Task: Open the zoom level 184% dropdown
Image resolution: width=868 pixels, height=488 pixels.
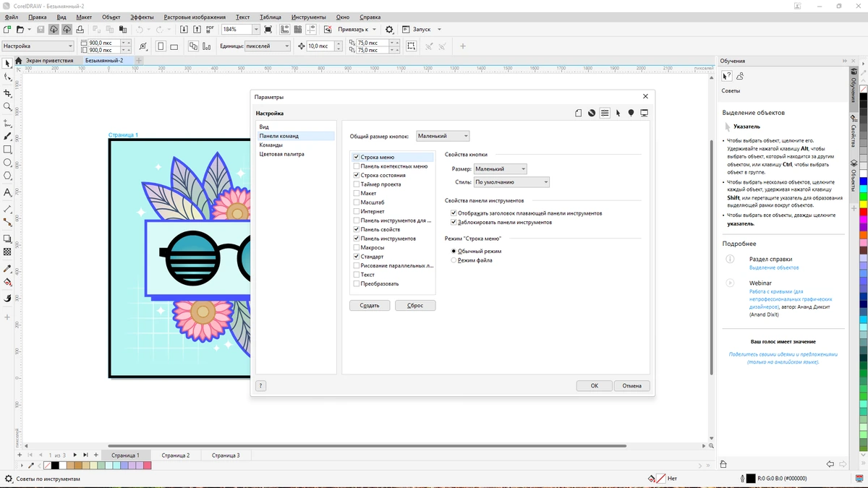Action: click(256, 30)
